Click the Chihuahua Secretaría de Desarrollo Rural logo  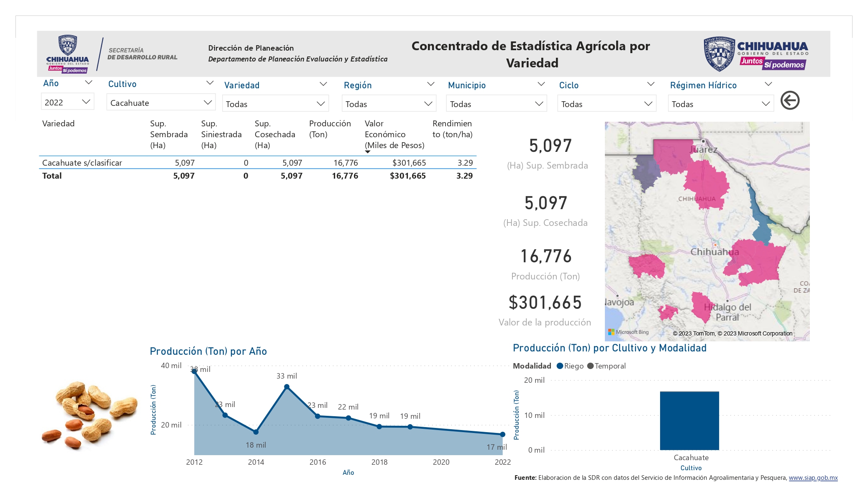[x=112, y=54]
